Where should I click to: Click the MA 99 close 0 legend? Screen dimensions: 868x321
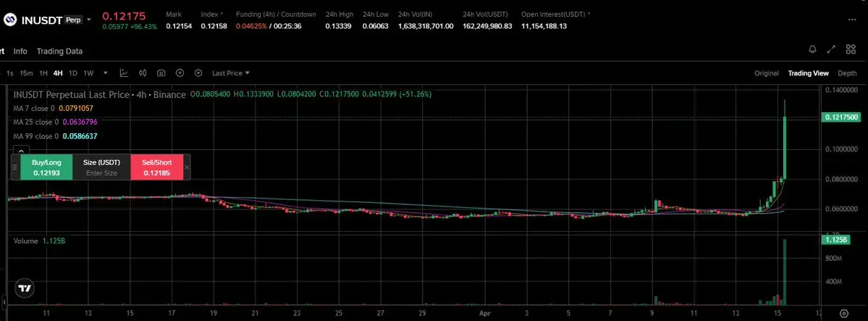[55, 136]
